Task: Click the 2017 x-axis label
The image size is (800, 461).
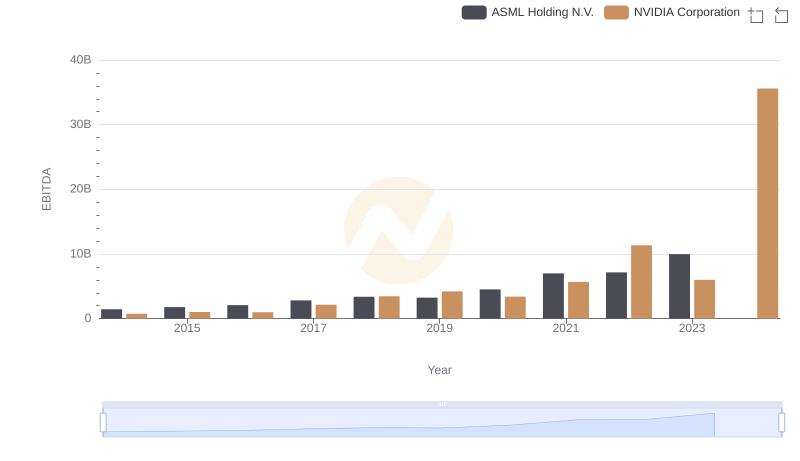Action: coord(313,328)
